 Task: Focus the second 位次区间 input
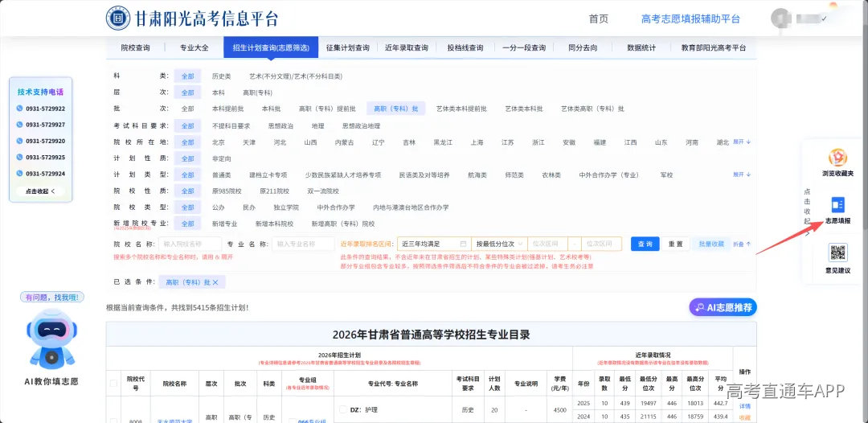[x=601, y=244]
